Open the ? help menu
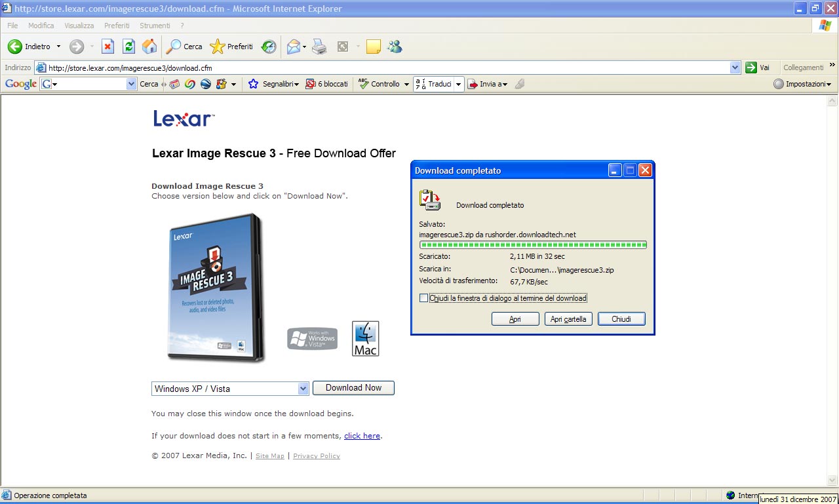 point(182,26)
